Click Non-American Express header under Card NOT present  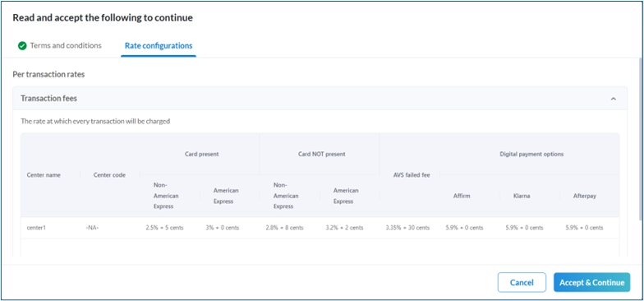pyautogui.click(x=286, y=196)
